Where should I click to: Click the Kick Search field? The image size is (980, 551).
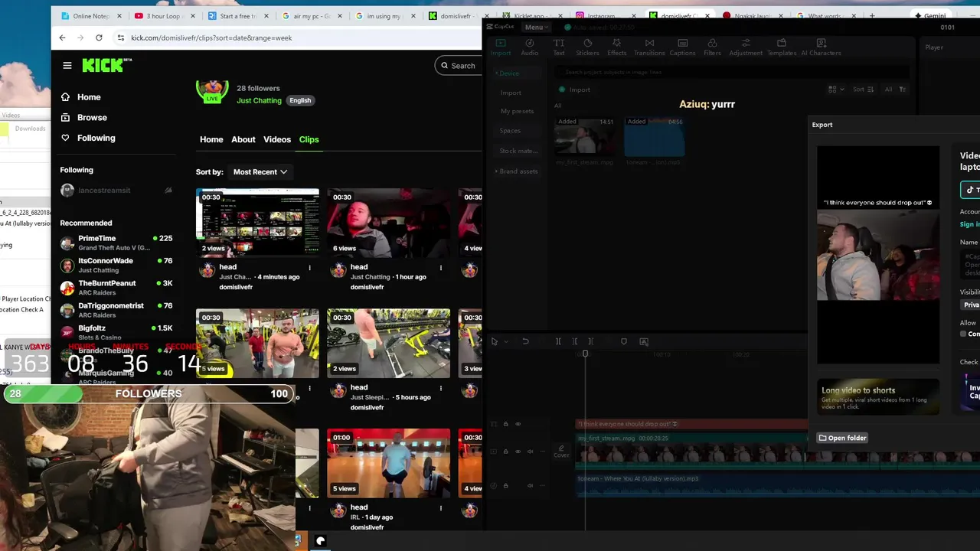(x=458, y=66)
